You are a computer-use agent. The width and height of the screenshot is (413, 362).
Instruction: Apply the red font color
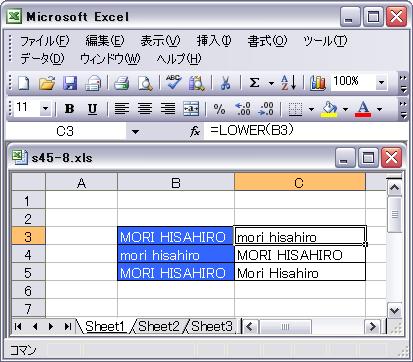363,109
